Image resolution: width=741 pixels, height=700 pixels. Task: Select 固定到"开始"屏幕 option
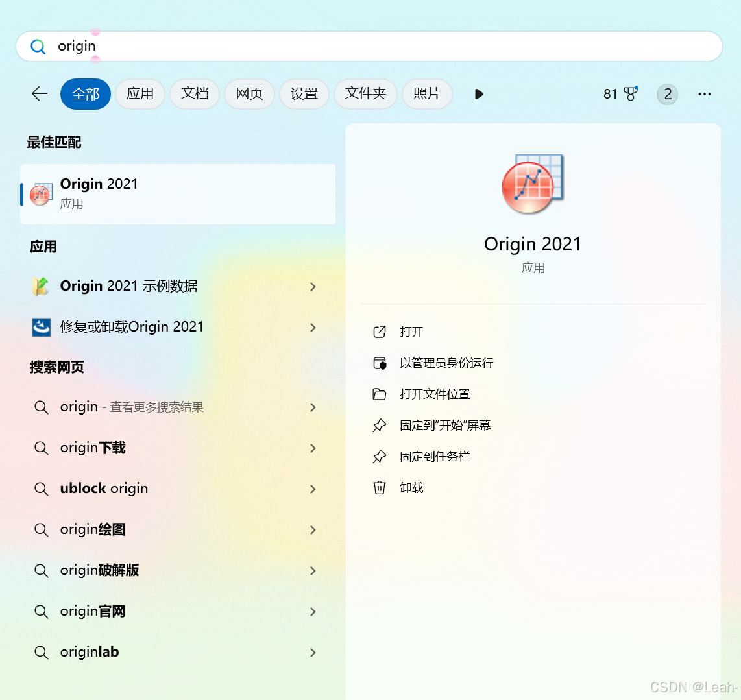[445, 425]
